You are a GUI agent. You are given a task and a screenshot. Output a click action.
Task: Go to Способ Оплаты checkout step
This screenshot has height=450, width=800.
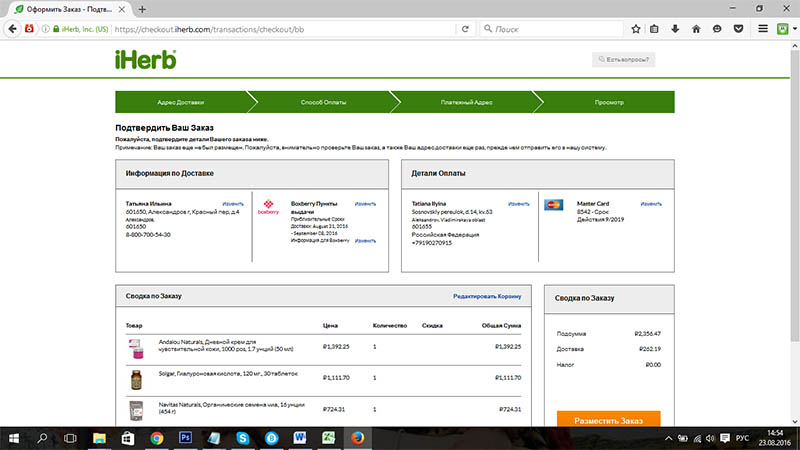click(323, 102)
